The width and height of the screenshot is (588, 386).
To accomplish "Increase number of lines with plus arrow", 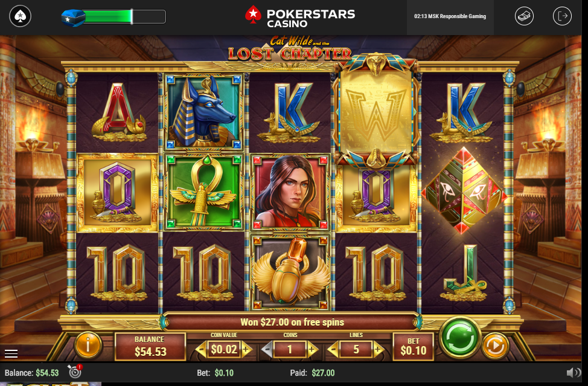I will pyautogui.click(x=379, y=350).
